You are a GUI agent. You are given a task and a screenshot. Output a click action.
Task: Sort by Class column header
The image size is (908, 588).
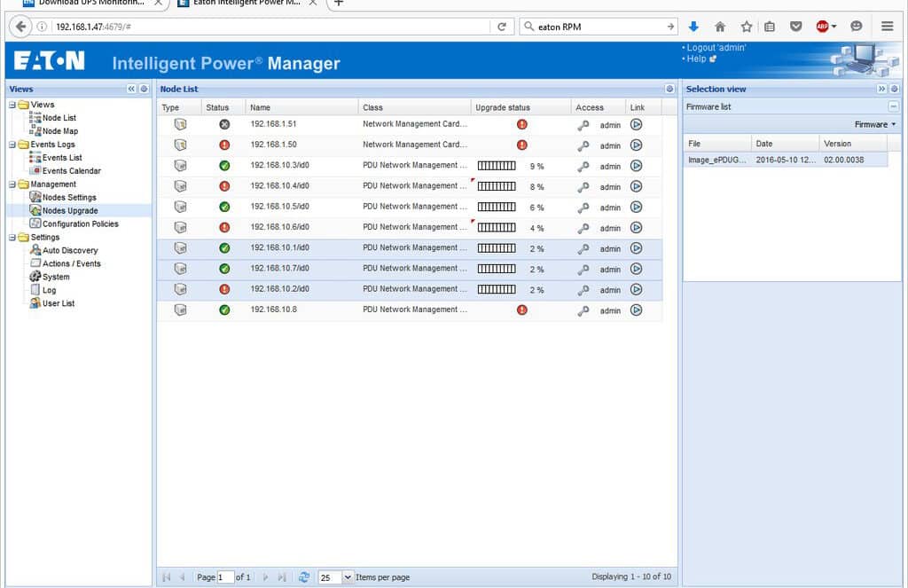point(415,107)
